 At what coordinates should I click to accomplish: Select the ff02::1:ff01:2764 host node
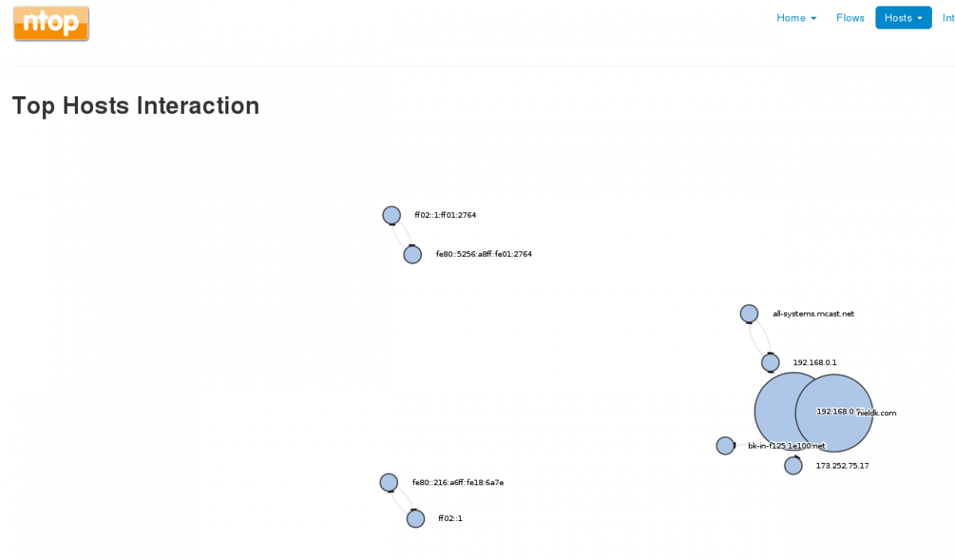click(392, 215)
